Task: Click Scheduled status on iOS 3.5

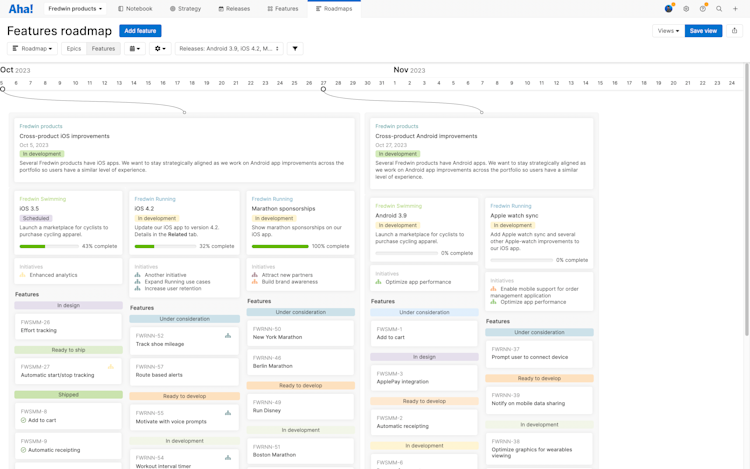Action: coord(36,218)
